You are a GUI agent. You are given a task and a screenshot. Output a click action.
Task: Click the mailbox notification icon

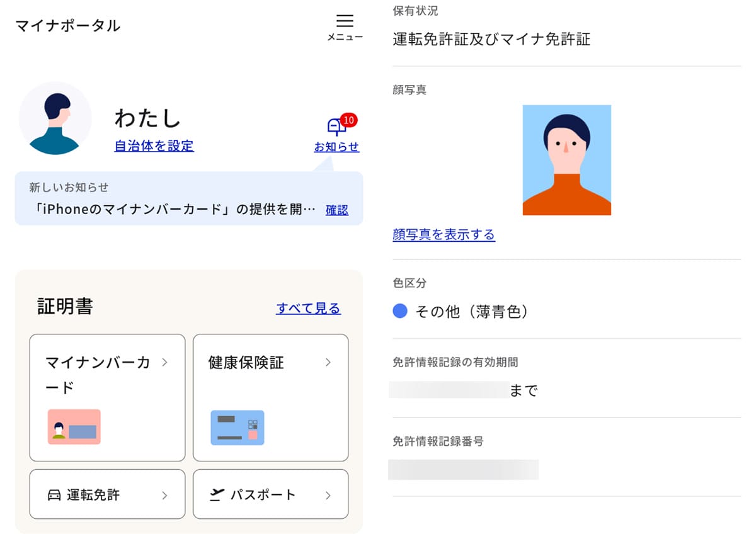coord(336,127)
